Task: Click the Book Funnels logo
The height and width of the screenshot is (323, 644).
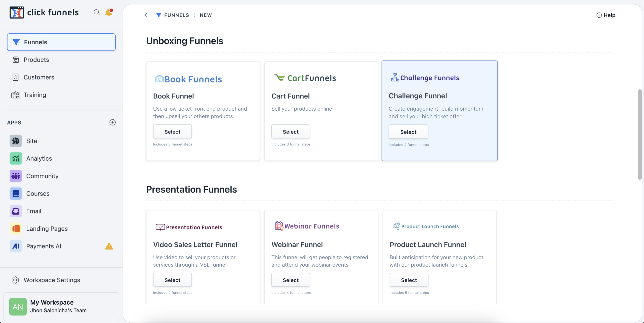Action: [x=188, y=79]
